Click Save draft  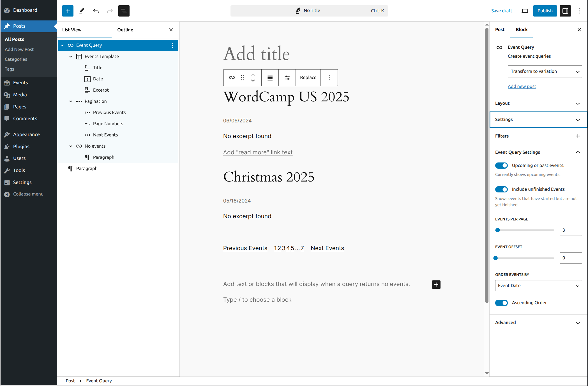[502, 11]
